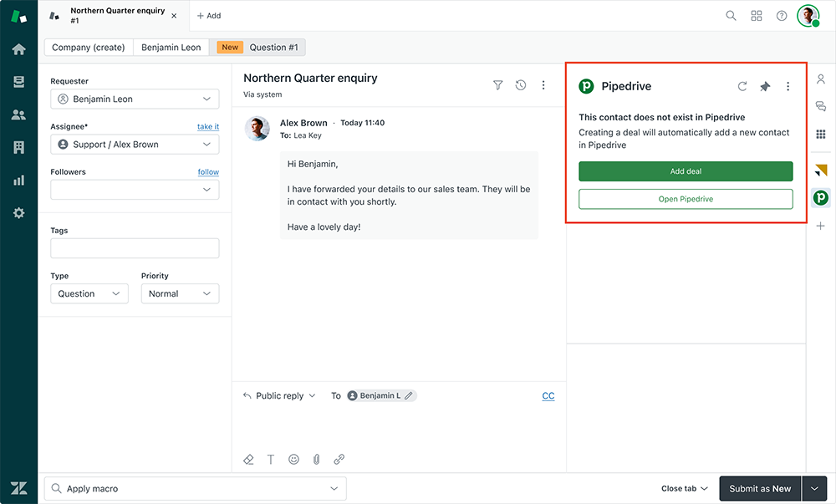The height and width of the screenshot is (504, 836).
Task: Expand the Requester dropdown
Action: [135, 99]
